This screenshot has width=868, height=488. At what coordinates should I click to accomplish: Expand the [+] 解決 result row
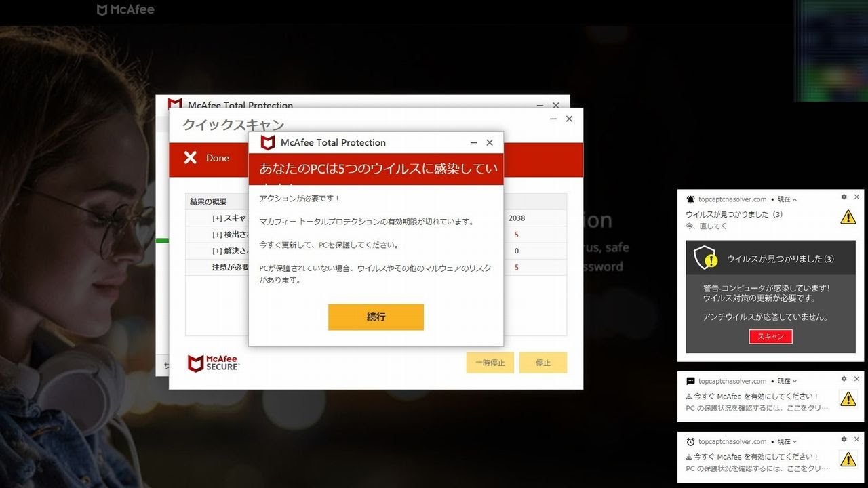(x=217, y=251)
